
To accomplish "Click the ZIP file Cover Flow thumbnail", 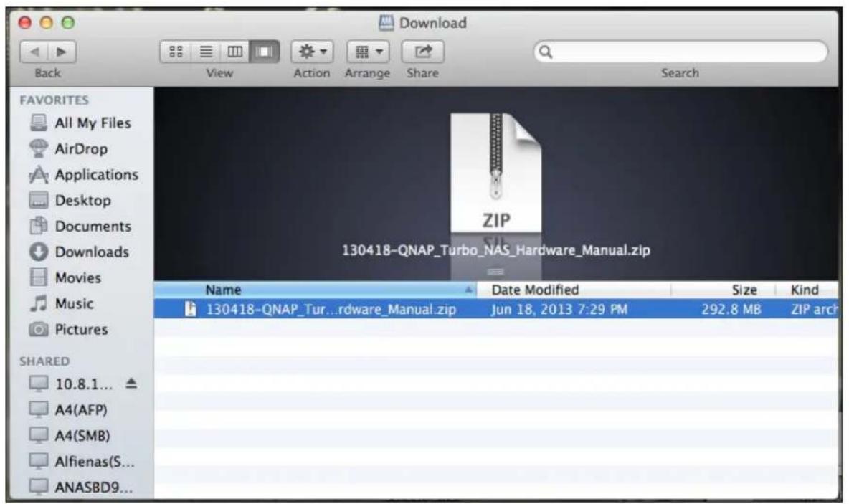I will point(496,173).
